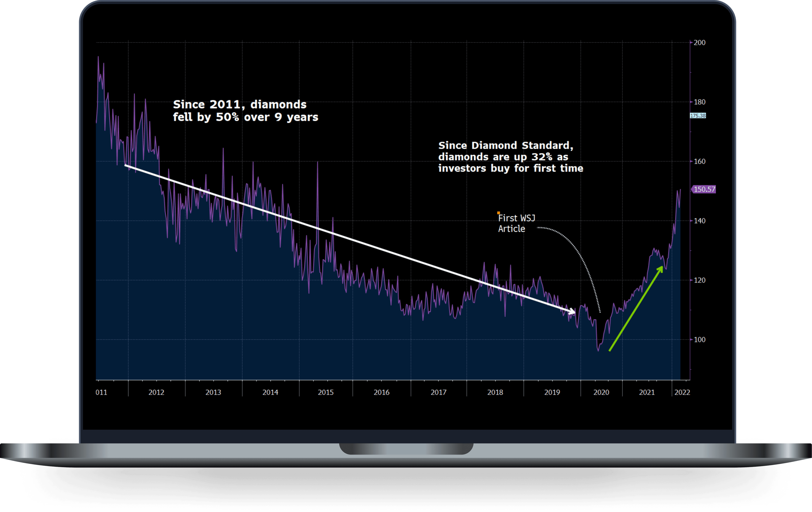The image size is (812, 512).
Task: Click the 2018 year label on axis
Action: pos(495,392)
